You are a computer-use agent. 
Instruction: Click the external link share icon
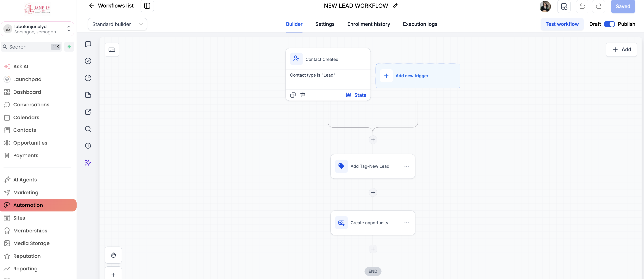point(88,112)
